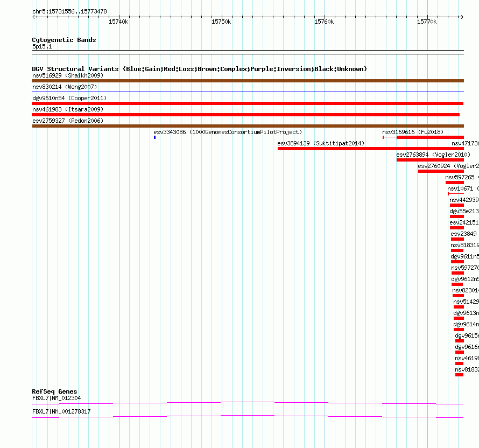Click the brown bar under nsv516929
This screenshot has width=479, height=448.
[248, 81]
